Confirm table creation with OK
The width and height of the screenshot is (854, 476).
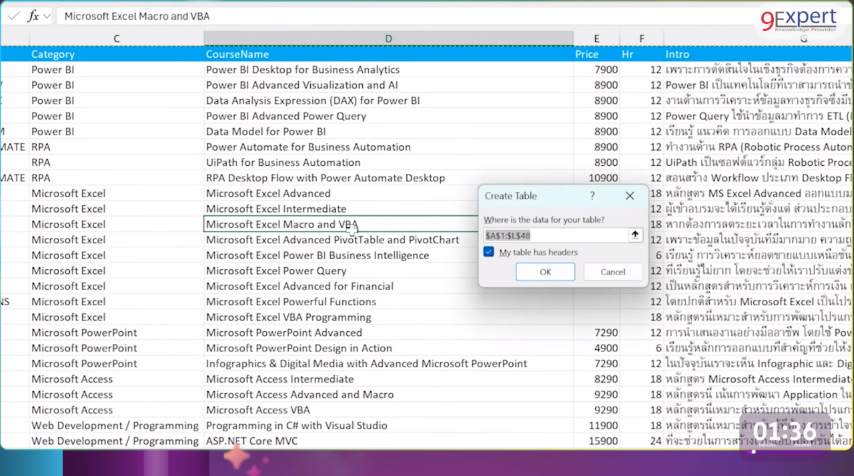coord(545,272)
